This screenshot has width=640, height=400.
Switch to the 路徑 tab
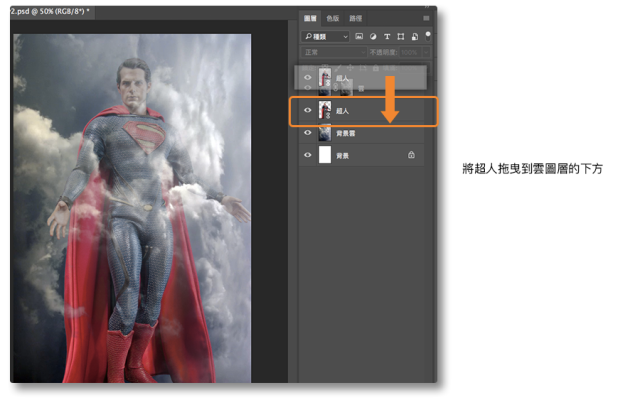pos(356,18)
